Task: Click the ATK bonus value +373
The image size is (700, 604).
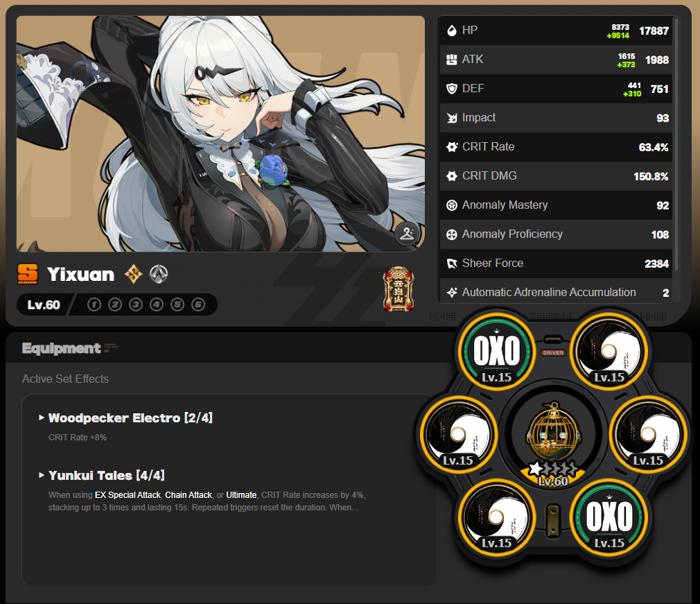Action: click(626, 64)
